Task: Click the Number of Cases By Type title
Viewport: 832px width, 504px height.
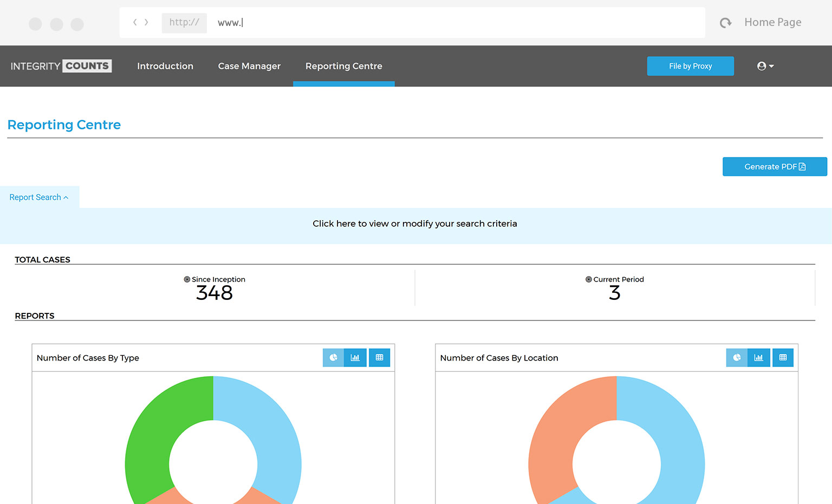Action: [88, 358]
